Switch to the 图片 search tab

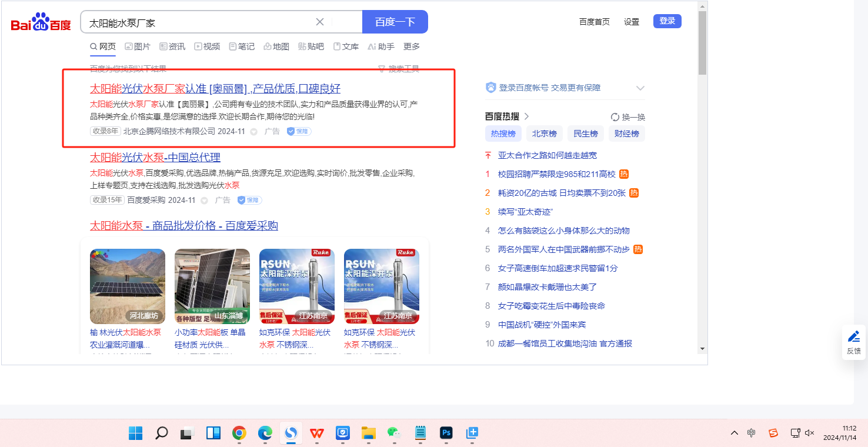(x=138, y=46)
